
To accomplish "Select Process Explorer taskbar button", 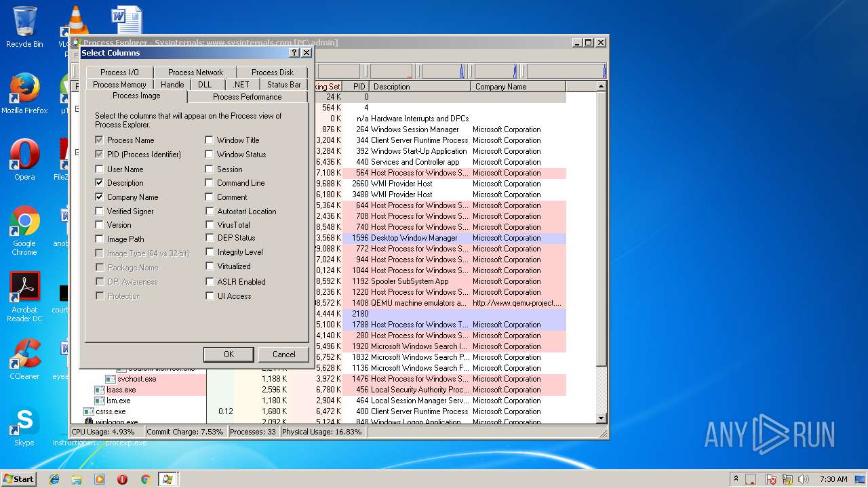I will (x=167, y=479).
